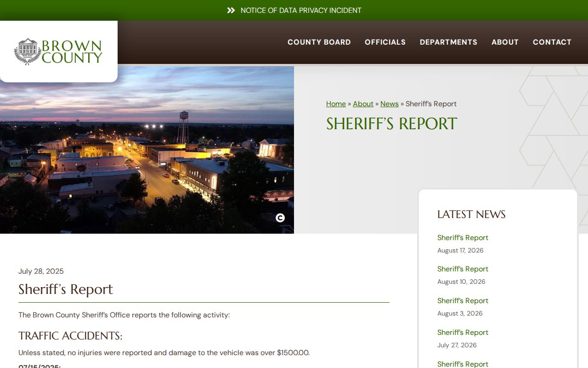Open the Sheriff's Report dated August 10, 2026
The height and width of the screenshot is (368, 588).
pos(463,269)
